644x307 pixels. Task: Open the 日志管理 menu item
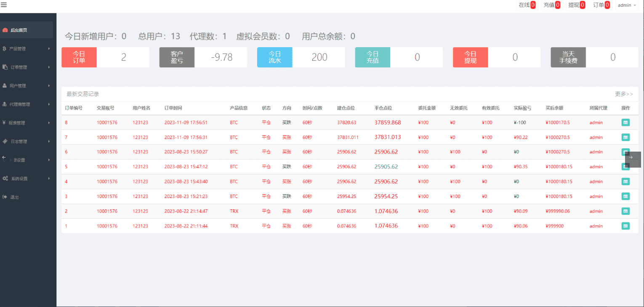[26, 141]
